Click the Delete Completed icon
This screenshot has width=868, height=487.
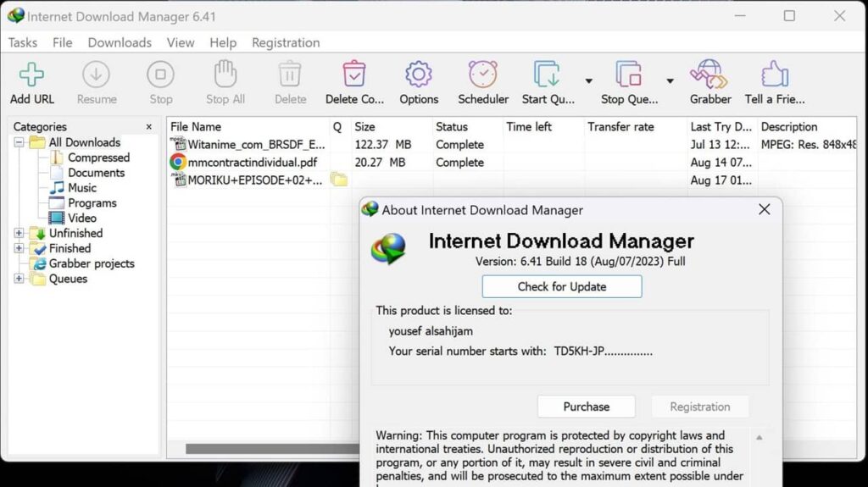coord(353,75)
